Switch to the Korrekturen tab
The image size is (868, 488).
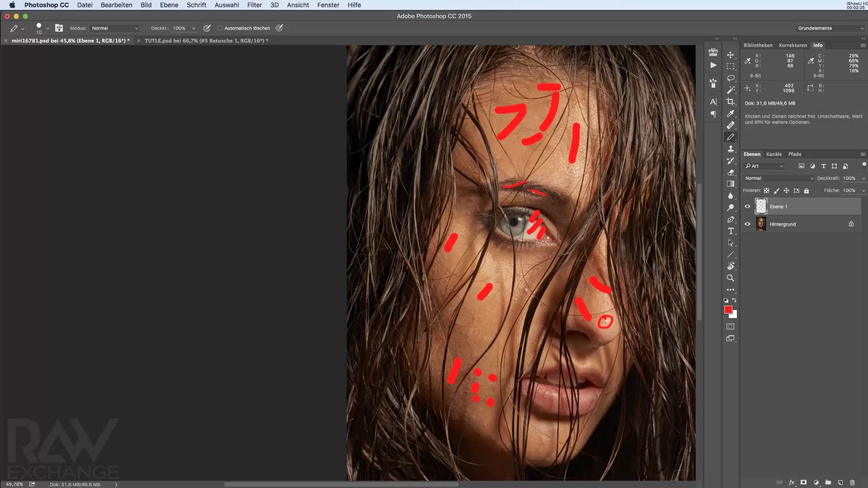793,45
